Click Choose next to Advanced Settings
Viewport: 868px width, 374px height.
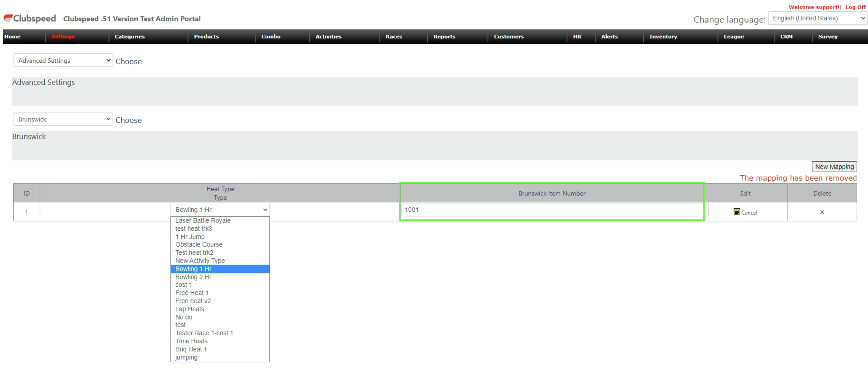click(x=128, y=61)
